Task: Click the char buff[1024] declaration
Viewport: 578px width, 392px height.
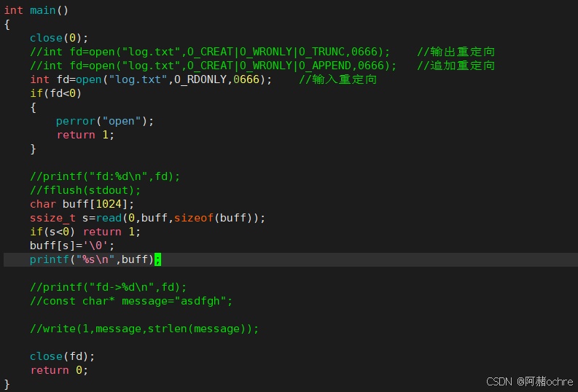Action: [82, 204]
